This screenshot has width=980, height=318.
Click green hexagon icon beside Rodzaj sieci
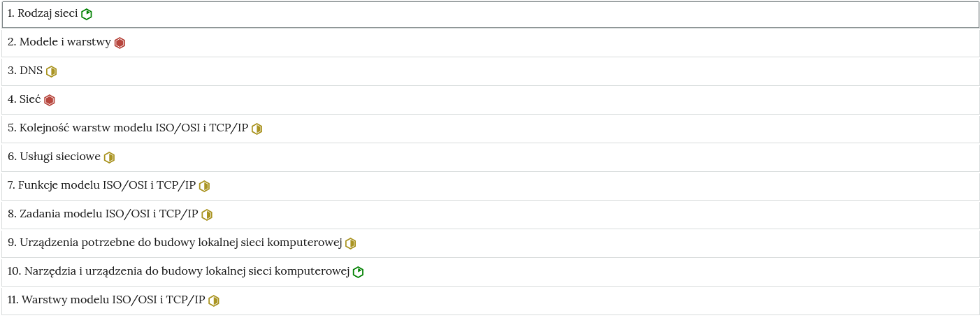(87, 14)
